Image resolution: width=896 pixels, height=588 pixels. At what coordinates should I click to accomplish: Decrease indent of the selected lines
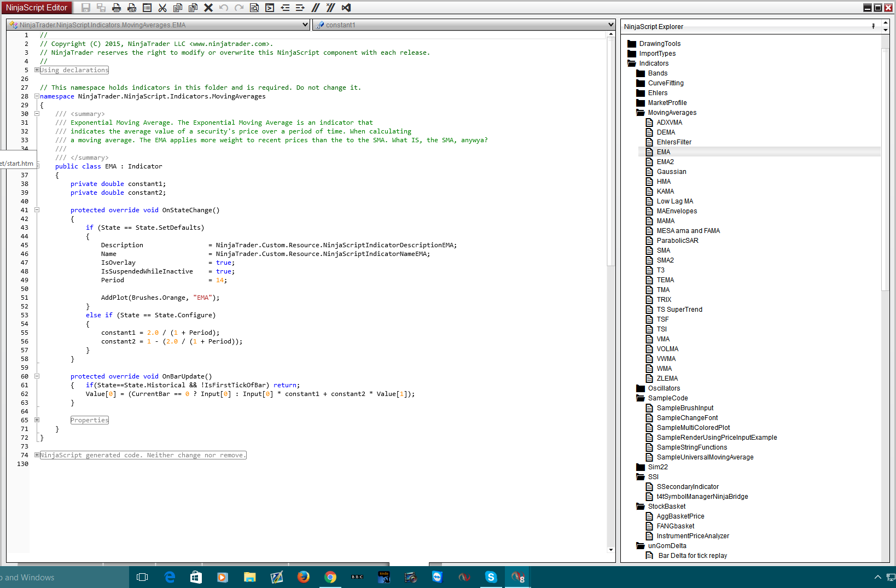click(285, 8)
